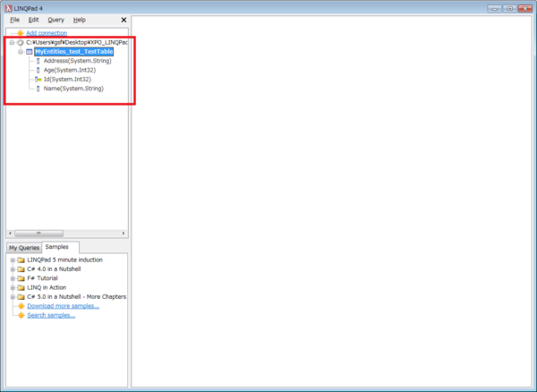Click the C# 4.0 in a Nutshell folder icon

(x=21, y=269)
